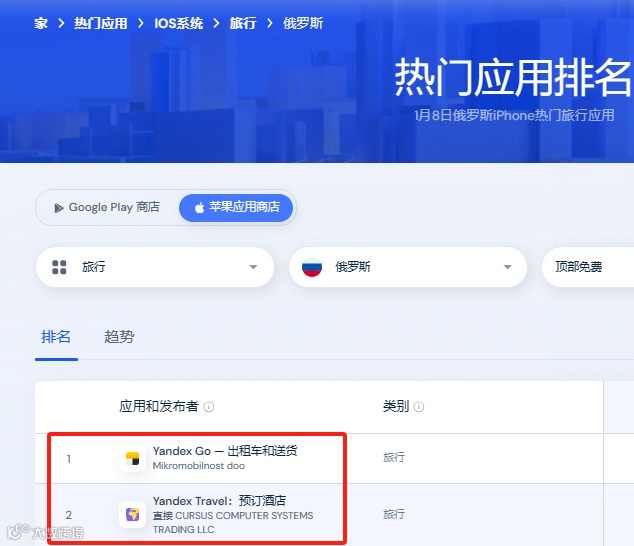
Task: Open the 俄罗斯 country dropdown
Action: [x=408, y=267]
